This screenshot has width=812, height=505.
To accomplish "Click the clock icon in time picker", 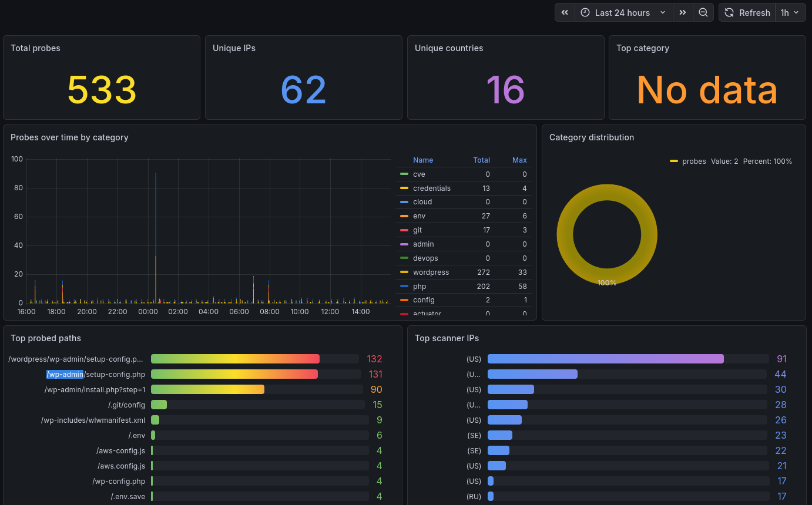I will tap(585, 12).
